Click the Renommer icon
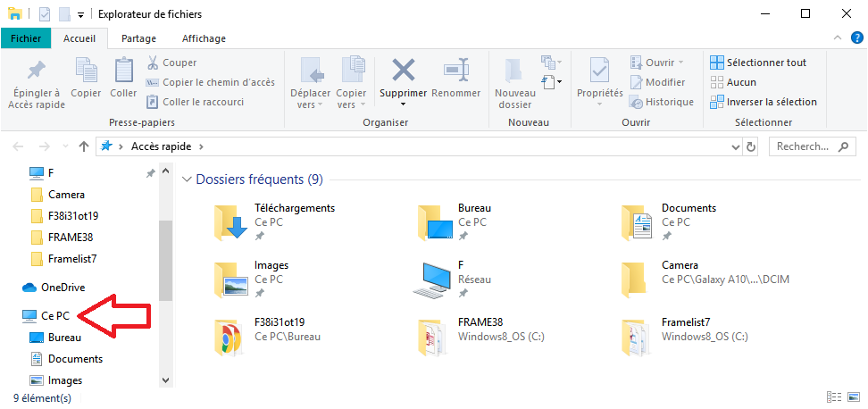 point(456,71)
